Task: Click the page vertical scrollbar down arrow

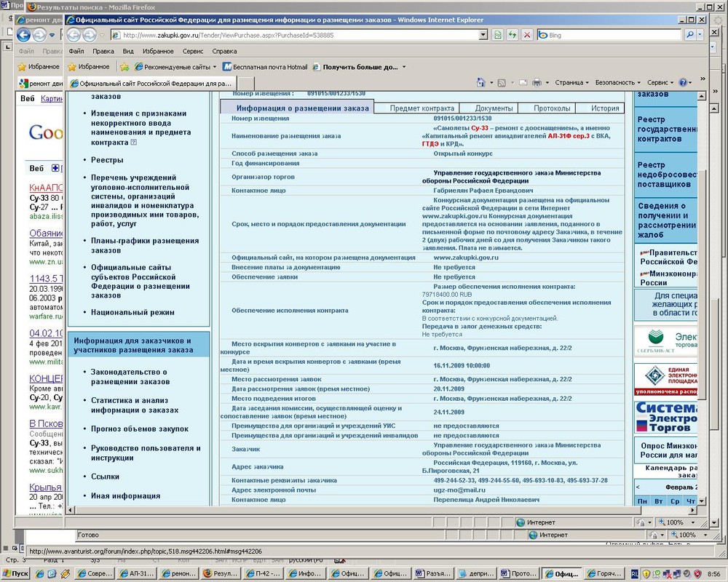Action: click(x=702, y=501)
